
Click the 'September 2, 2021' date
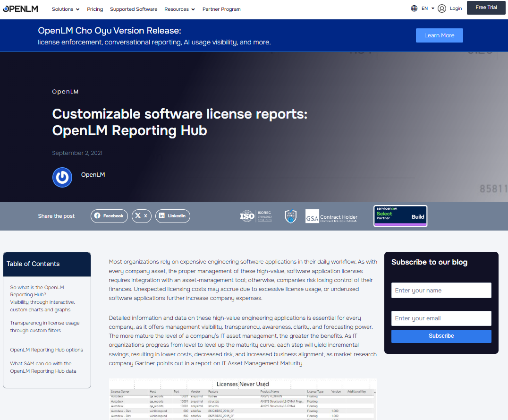(77, 153)
